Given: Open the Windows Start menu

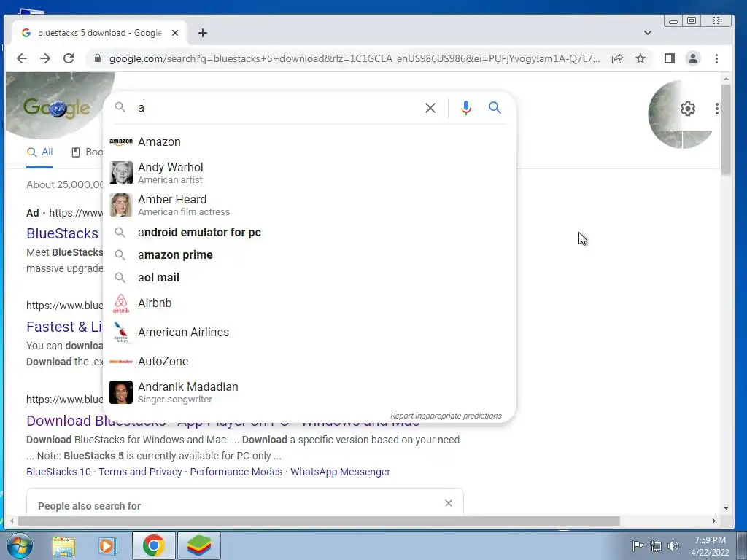Looking at the screenshot, I should coord(19,545).
